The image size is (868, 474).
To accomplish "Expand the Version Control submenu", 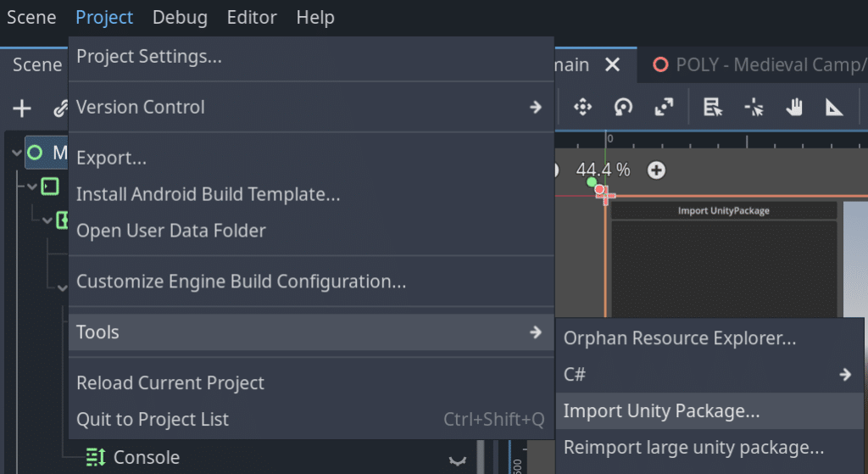I will coord(311,107).
